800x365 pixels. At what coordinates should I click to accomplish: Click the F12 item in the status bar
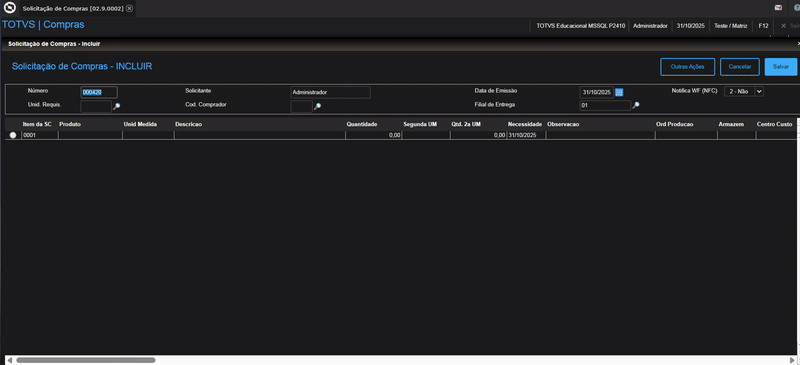pyautogui.click(x=763, y=26)
